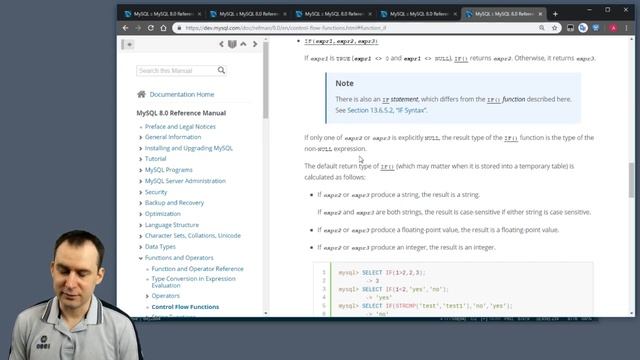Expand the General Information section
640x360 pixels.
[x=141, y=138]
